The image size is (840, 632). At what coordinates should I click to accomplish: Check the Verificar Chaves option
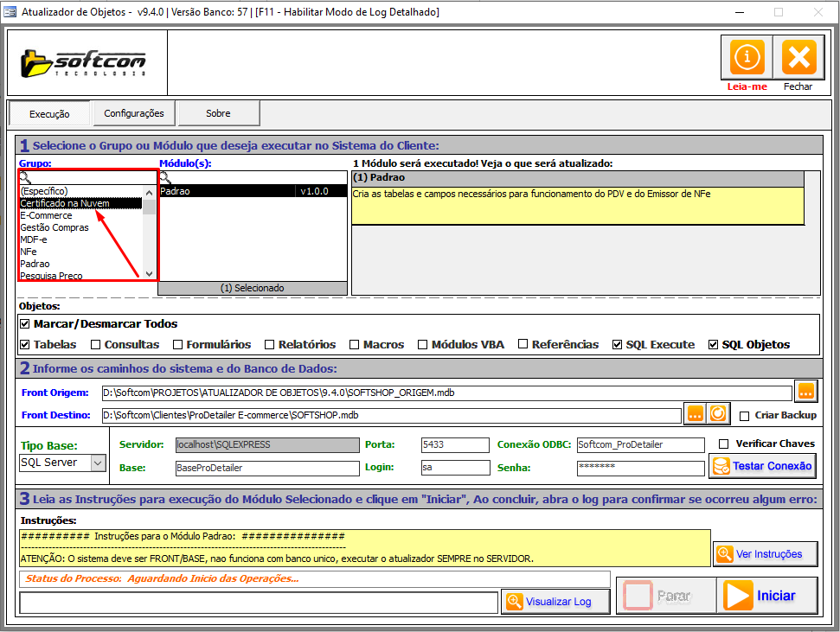pos(723,444)
